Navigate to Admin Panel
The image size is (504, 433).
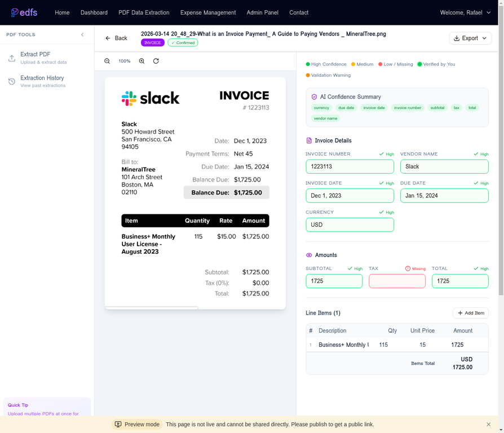coord(262,12)
